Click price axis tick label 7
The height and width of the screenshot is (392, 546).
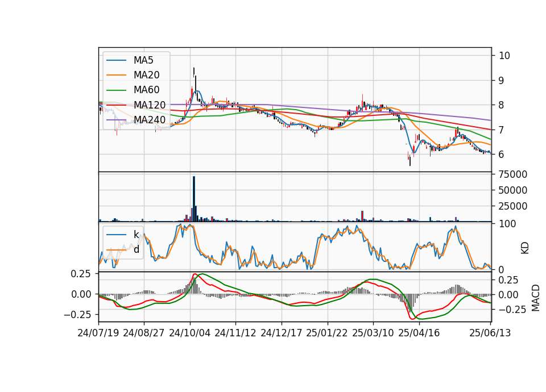point(502,130)
